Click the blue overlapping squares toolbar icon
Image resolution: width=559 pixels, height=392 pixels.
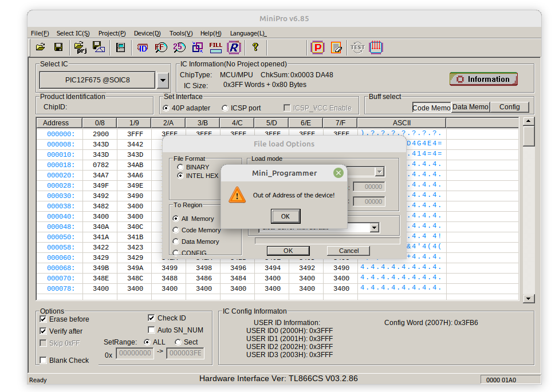coord(197,47)
